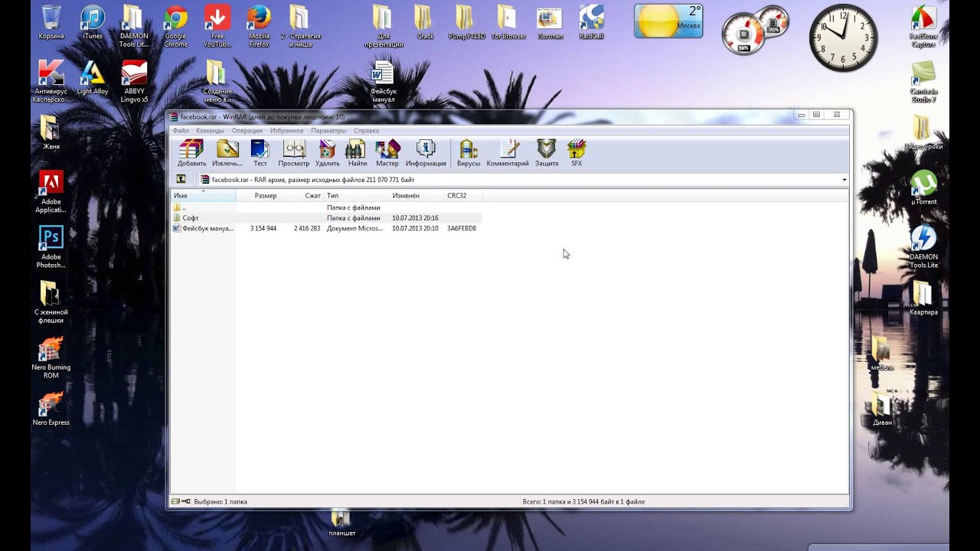
Task: Run the Вирусы (Virus scan) tool
Action: pos(469,153)
